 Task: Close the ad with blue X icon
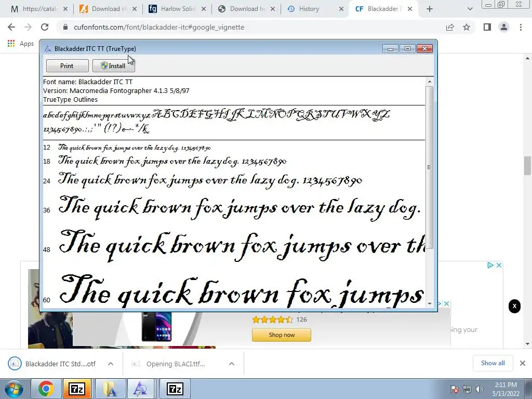499,265
